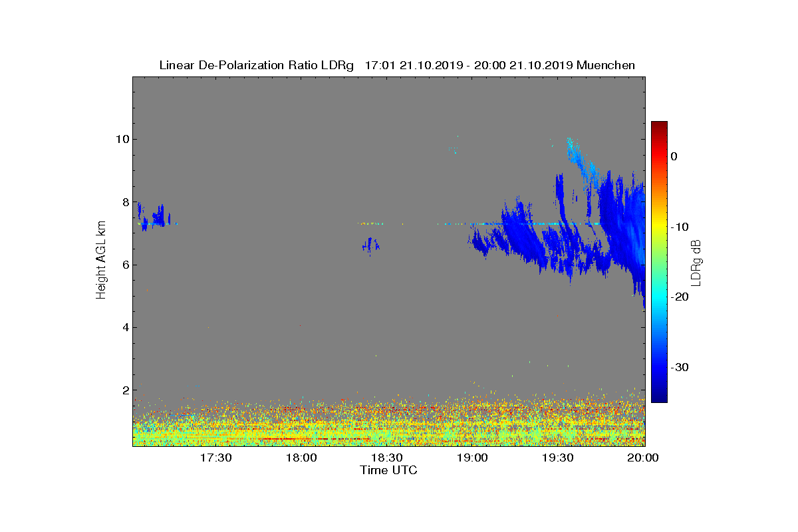The height and width of the screenshot is (532, 798).
Task: Click the dark blue bottom of the colorbar
Action: tap(659, 398)
